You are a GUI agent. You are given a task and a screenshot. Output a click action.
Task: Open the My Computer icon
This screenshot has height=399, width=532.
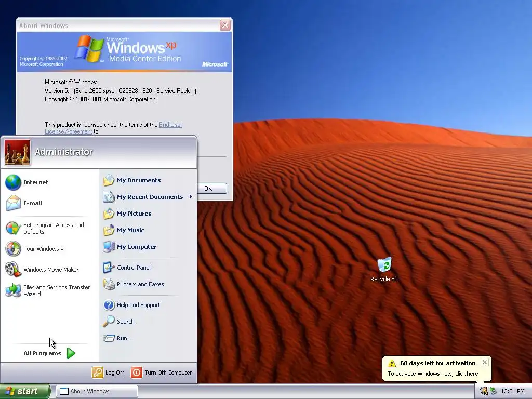109,247
